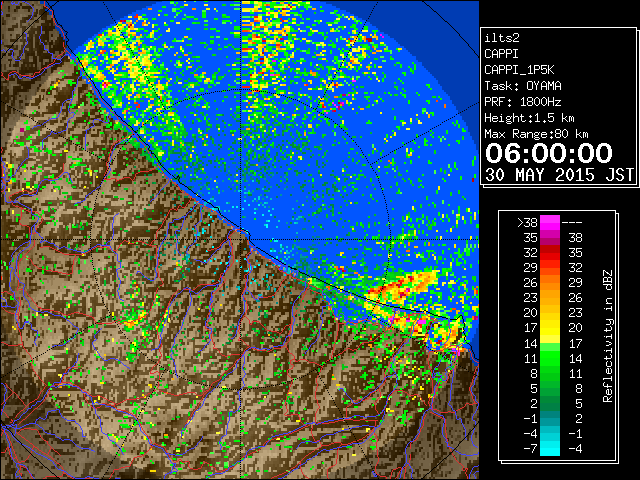The image size is (640, 480).
Task: Click the bright green 11–14 dBZ legend swatch
Action: 550,358
